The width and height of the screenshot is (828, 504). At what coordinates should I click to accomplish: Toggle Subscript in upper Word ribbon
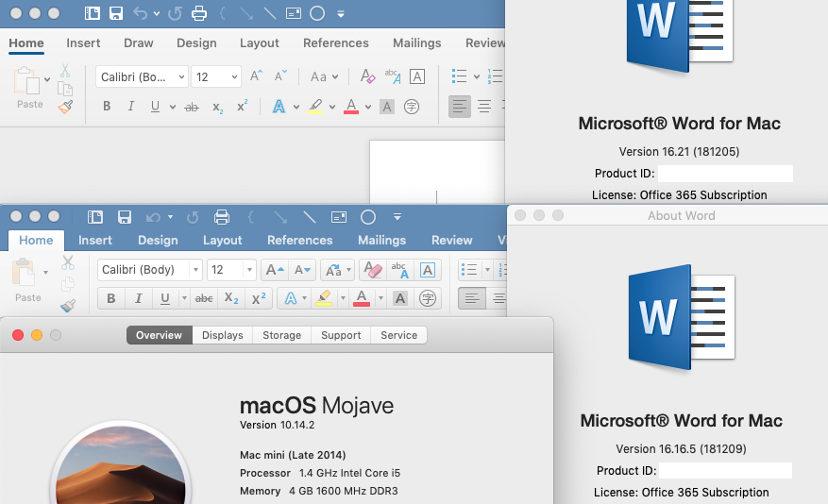217,108
